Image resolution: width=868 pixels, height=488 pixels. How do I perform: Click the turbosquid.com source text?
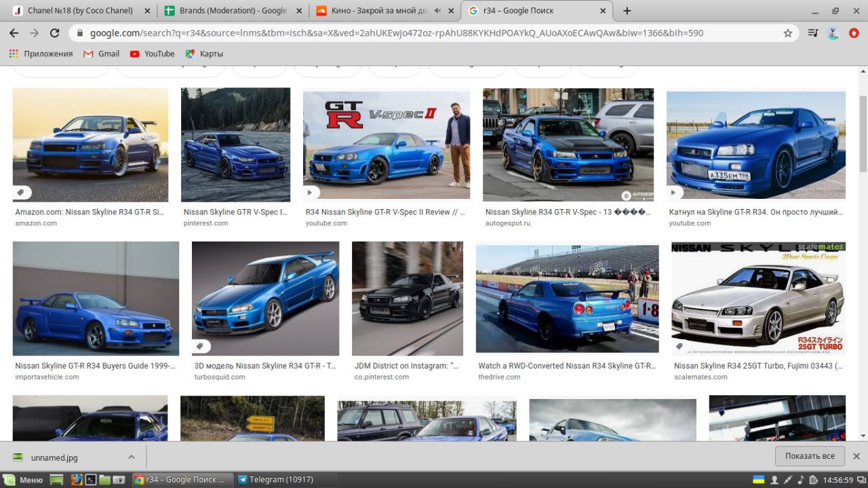point(220,377)
